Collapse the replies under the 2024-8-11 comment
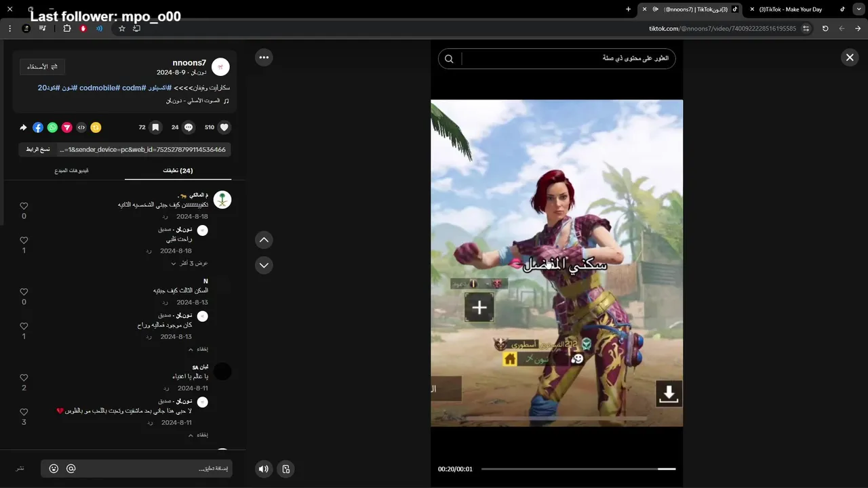Screen dimensions: 868x488 click(198, 434)
